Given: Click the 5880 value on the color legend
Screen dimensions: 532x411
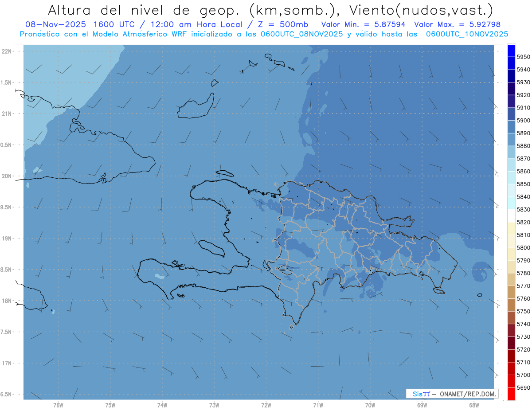Looking at the screenshot, I should click(x=524, y=146).
